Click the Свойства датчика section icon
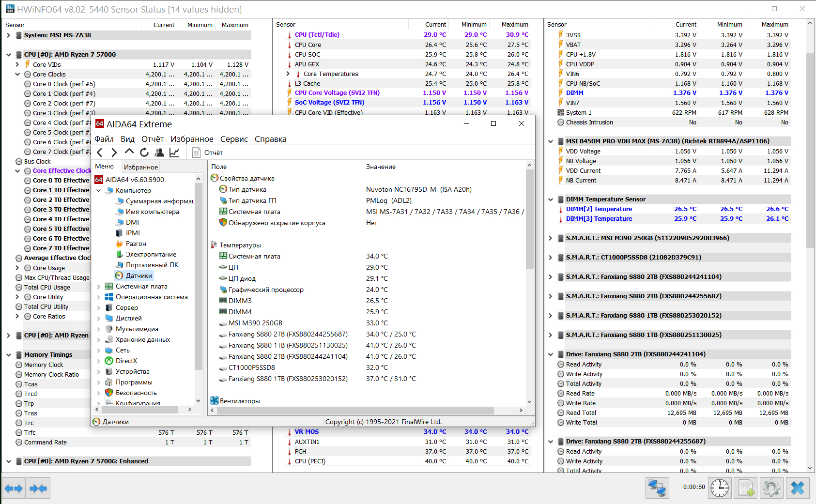This screenshot has width=816, height=504. 215,178
